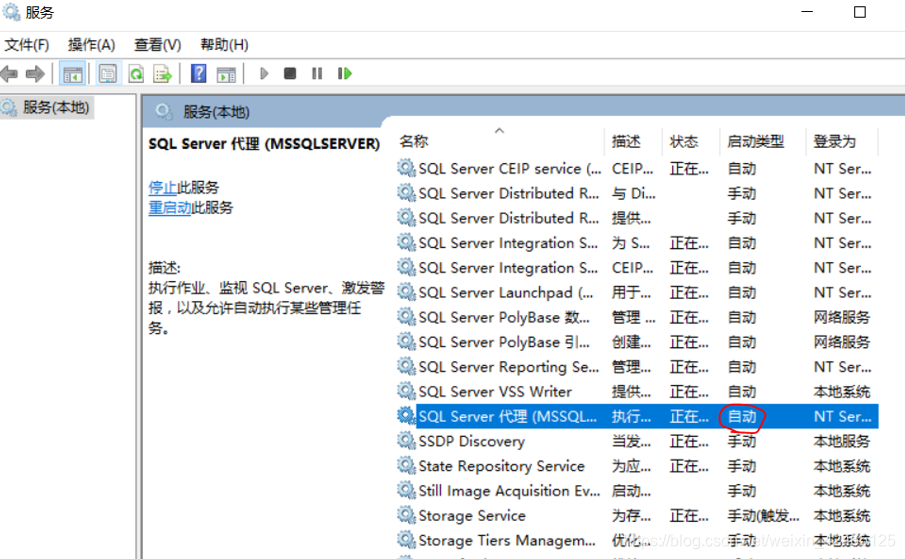The image size is (905, 559).
Task: Click 本地服务 login cell of SSDP Discovery
Action: [x=842, y=441]
